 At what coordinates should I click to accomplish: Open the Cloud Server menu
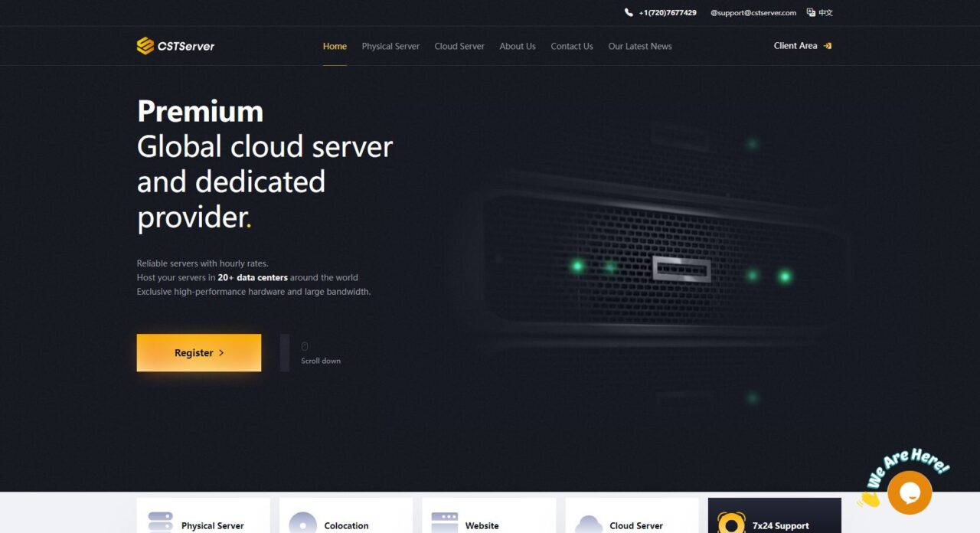click(x=459, y=46)
